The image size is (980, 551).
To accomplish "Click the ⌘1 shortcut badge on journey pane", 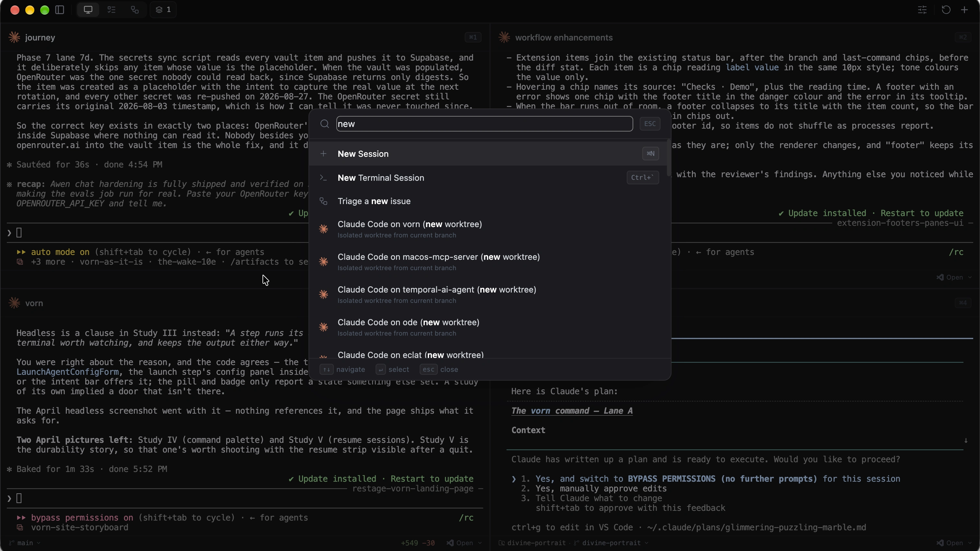I will 473,37.
